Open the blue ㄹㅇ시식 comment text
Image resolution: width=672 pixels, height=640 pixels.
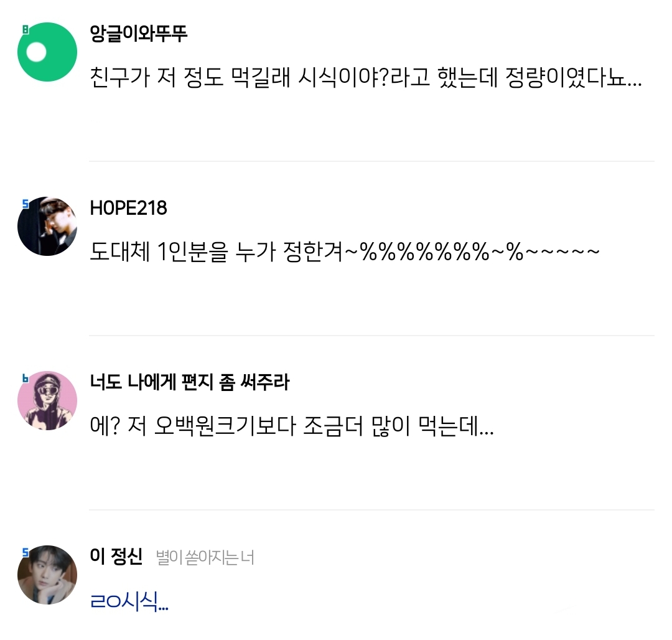tap(129, 602)
